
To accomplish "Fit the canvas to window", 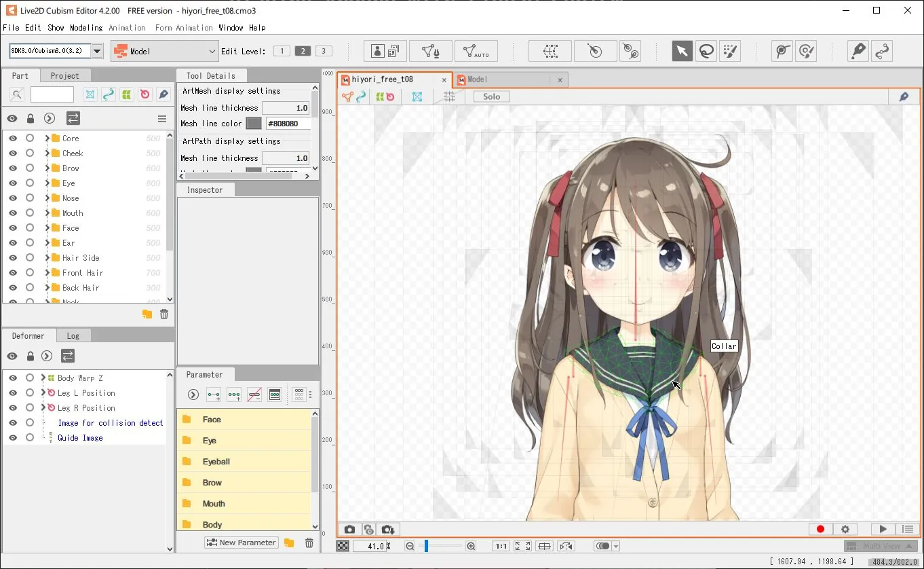I will 522,546.
